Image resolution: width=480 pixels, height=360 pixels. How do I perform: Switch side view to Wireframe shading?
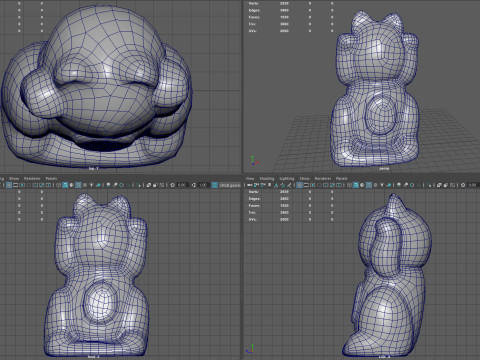tap(349, 185)
